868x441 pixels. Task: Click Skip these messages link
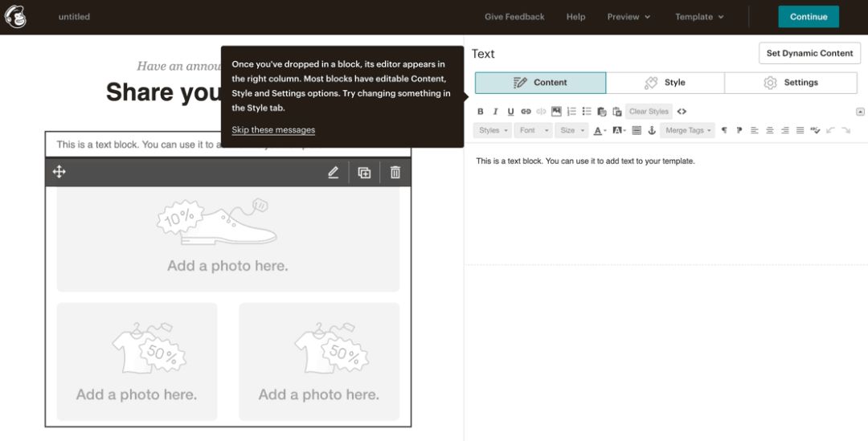pos(273,130)
